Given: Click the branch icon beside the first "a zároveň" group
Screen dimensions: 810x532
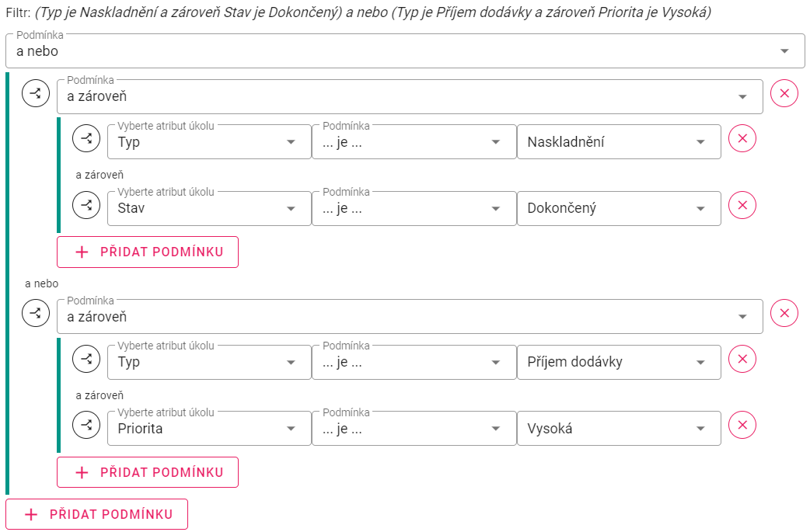Looking at the screenshot, I should pyautogui.click(x=36, y=94).
